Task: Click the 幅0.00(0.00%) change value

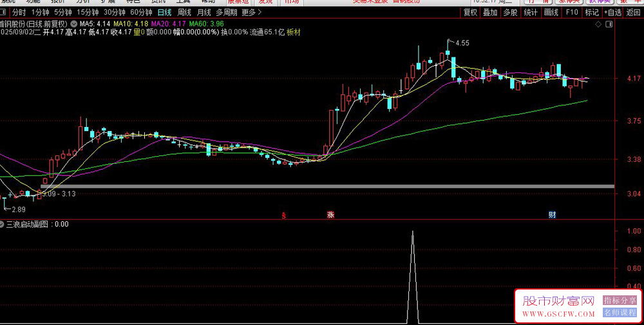Action: [196, 32]
